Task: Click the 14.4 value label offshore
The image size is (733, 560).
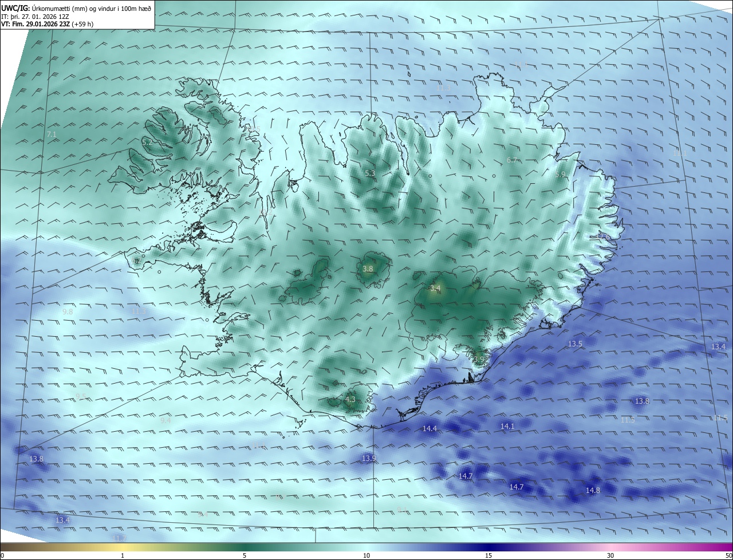Action: pyautogui.click(x=429, y=428)
